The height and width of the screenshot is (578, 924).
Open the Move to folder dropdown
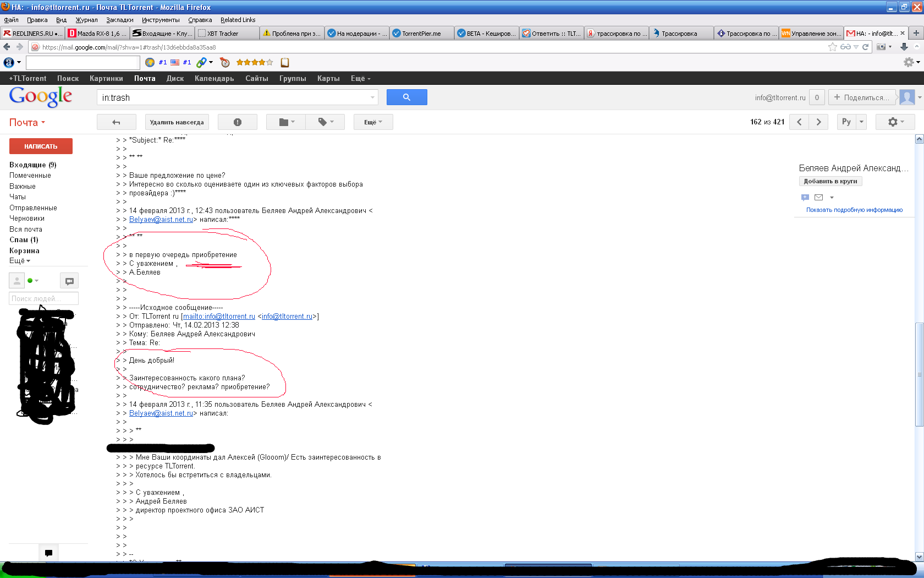point(287,122)
